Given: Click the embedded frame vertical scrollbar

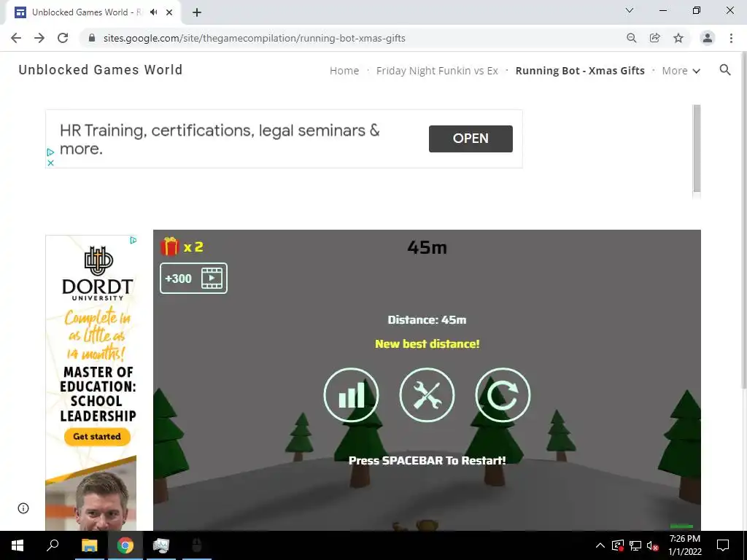Looking at the screenshot, I should pyautogui.click(x=697, y=149).
